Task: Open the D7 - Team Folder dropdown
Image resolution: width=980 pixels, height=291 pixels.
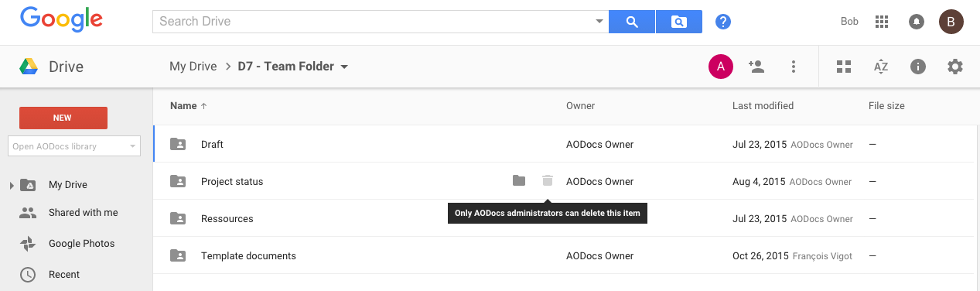Action: tap(344, 67)
